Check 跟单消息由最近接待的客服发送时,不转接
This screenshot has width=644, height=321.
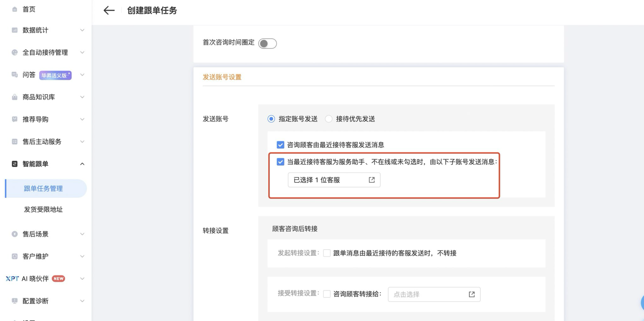pos(327,253)
